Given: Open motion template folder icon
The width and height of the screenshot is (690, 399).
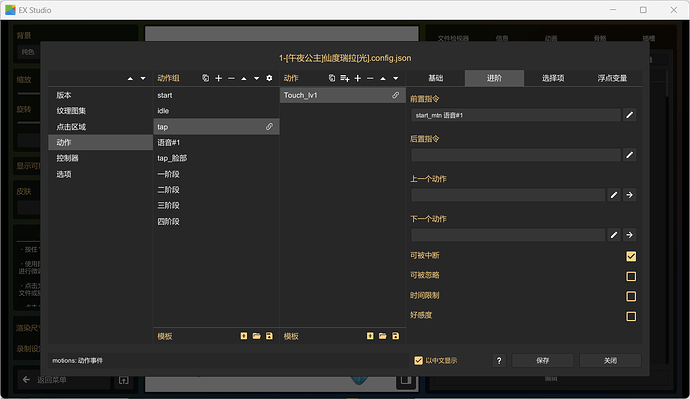Looking at the screenshot, I should pos(383,336).
